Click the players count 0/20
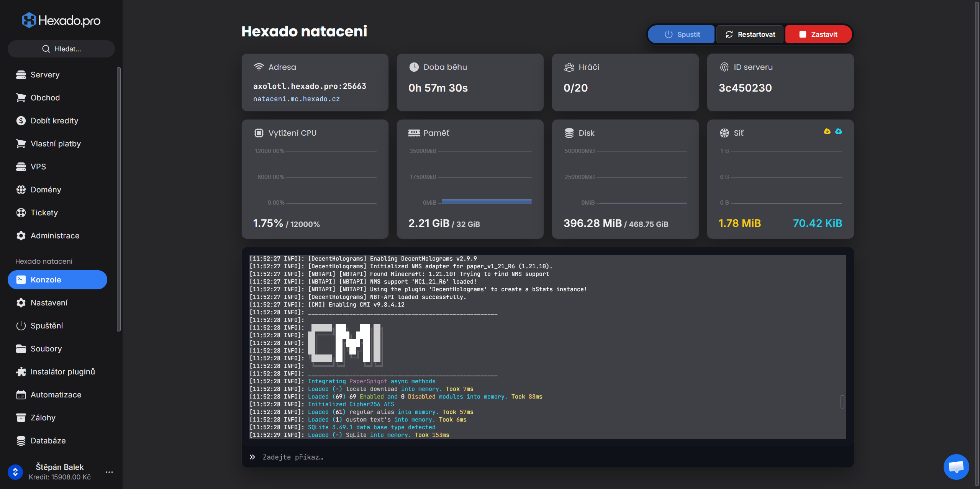This screenshot has height=489, width=980. tap(575, 88)
